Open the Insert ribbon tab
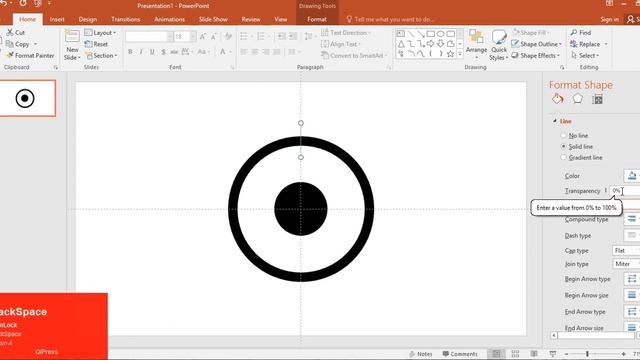This screenshot has height=360, width=640. [57, 19]
